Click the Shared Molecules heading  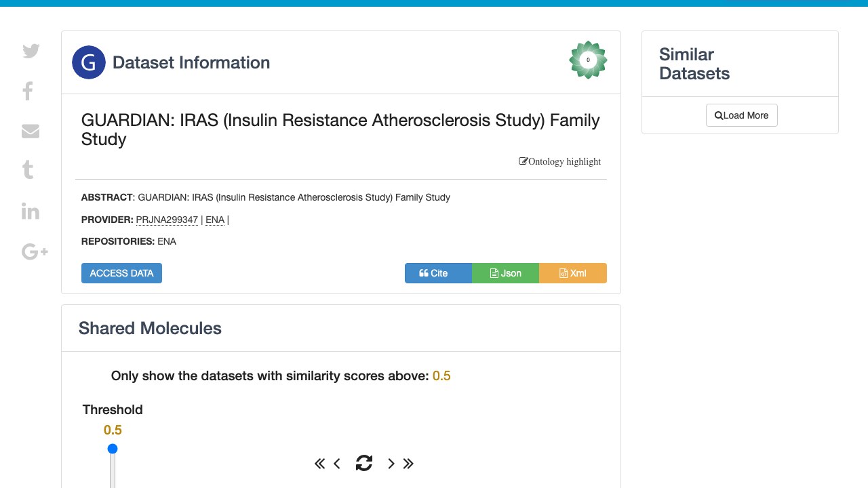[150, 328]
